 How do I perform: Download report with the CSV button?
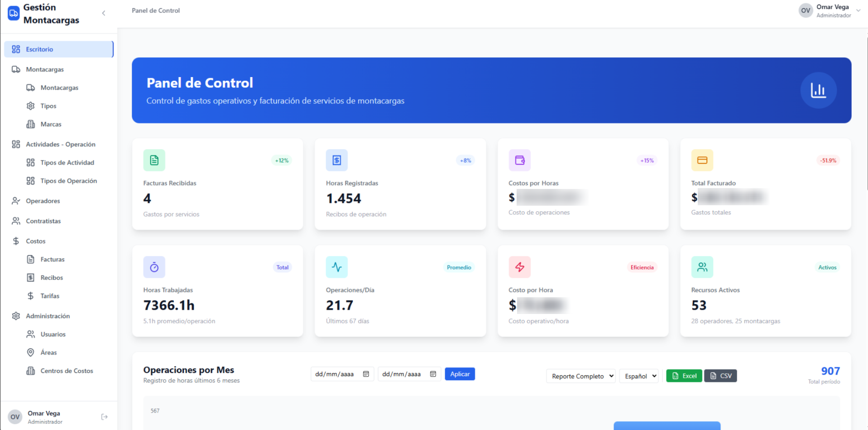[x=720, y=376]
